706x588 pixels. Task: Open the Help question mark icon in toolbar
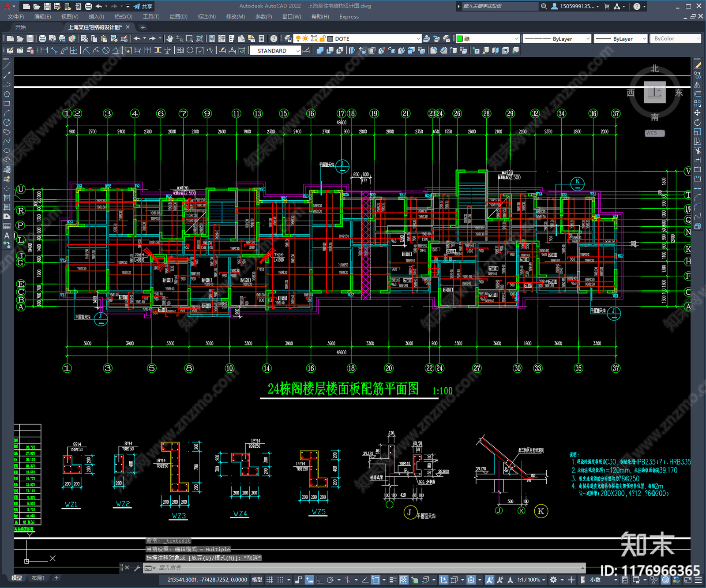coord(274,39)
